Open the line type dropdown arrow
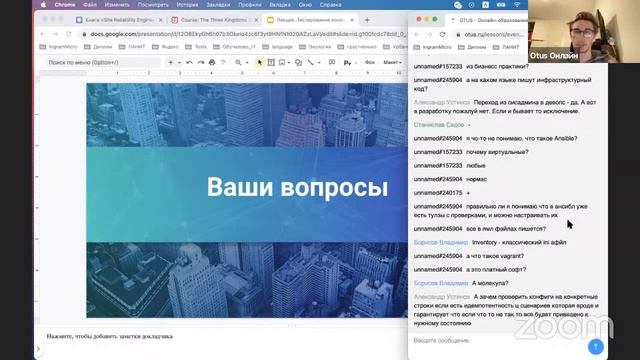Viewport: 640px width, 360px height. [x=319, y=63]
